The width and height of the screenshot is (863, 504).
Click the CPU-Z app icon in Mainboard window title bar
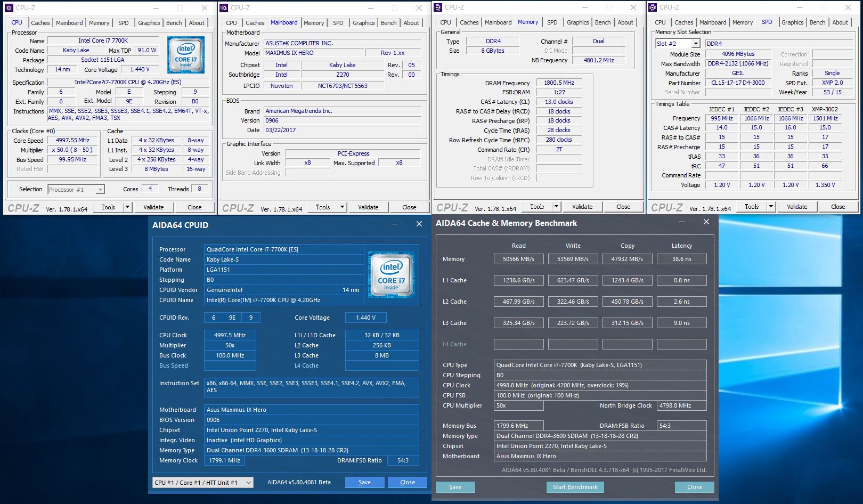point(224,8)
